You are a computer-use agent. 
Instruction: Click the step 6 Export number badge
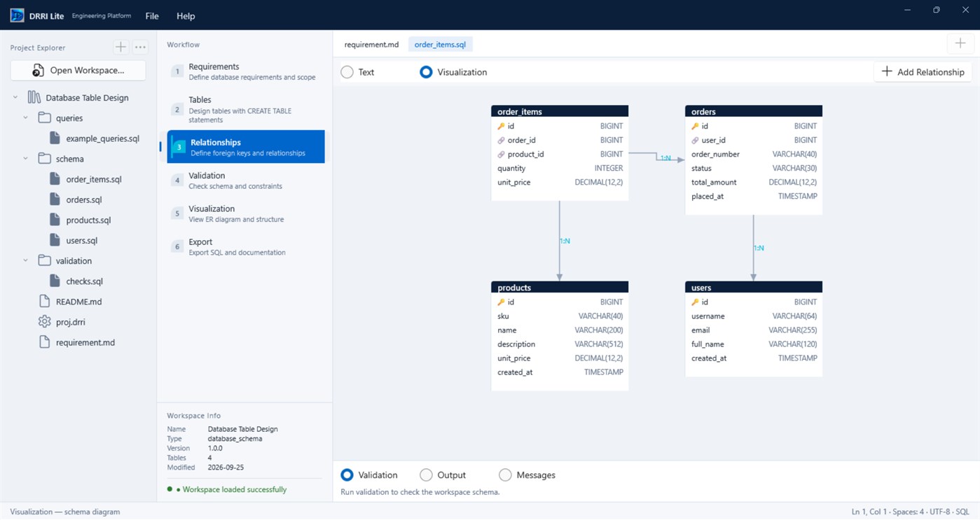pos(177,247)
